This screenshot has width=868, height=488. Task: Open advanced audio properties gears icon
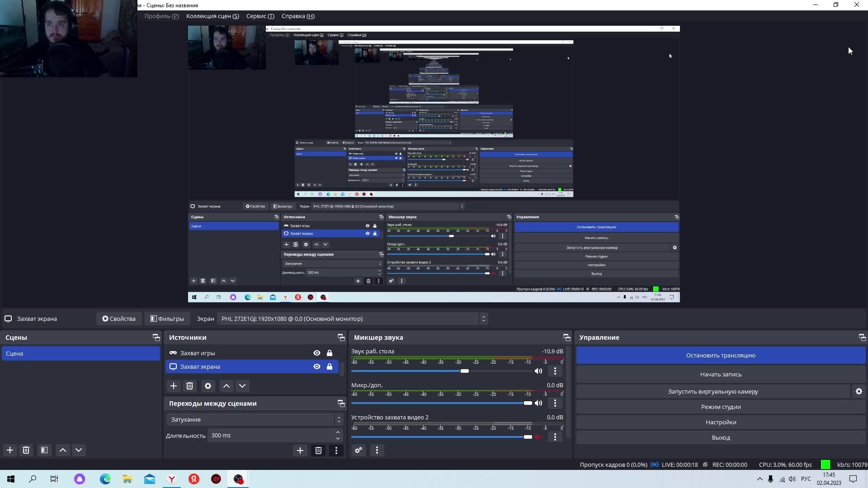[x=359, y=450]
